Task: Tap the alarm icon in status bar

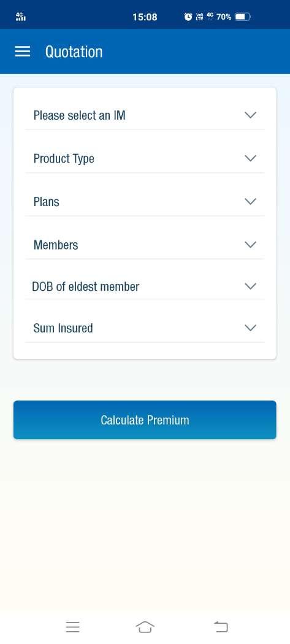Action: point(188,17)
